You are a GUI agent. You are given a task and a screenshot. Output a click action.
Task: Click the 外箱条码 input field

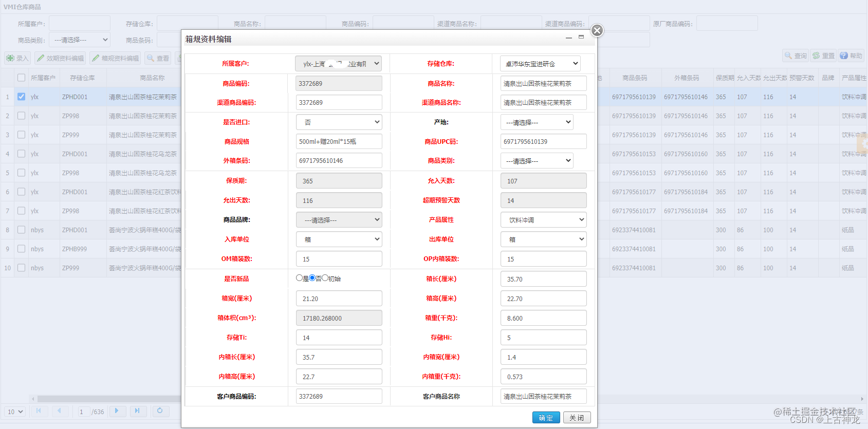339,161
